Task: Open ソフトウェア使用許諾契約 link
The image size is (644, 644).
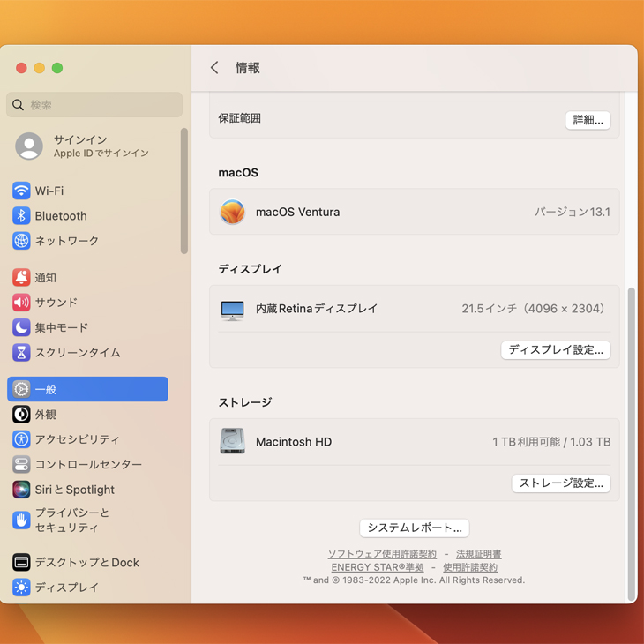Action: point(382,554)
